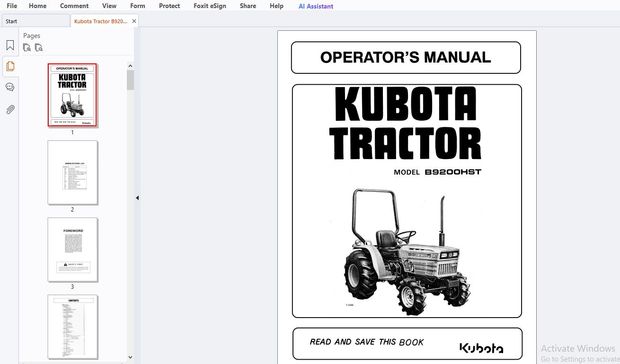The height and width of the screenshot is (364, 620).
Task: Launch the AI Assistant
Action: [316, 6]
